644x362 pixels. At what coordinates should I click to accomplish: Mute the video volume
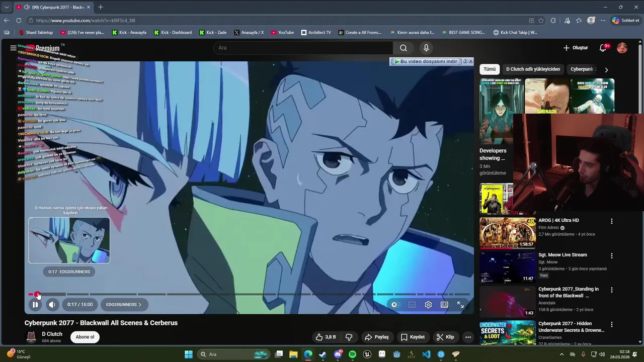[x=52, y=305]
